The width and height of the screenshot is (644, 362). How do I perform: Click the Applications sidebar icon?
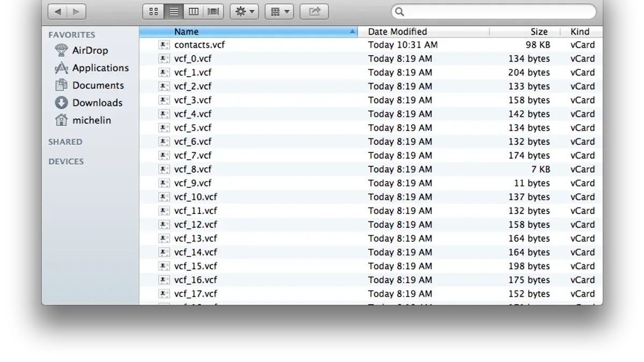point(61,68)
